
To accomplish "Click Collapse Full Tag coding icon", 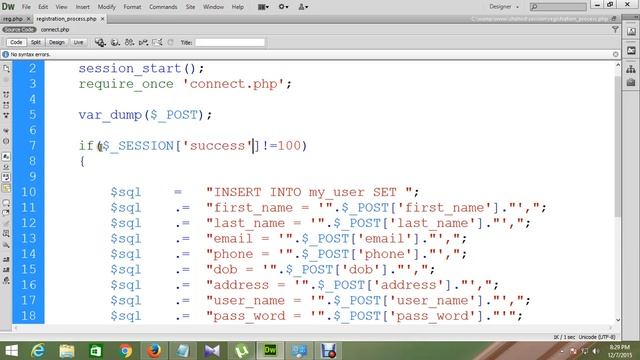I will [x=6, y=94].
